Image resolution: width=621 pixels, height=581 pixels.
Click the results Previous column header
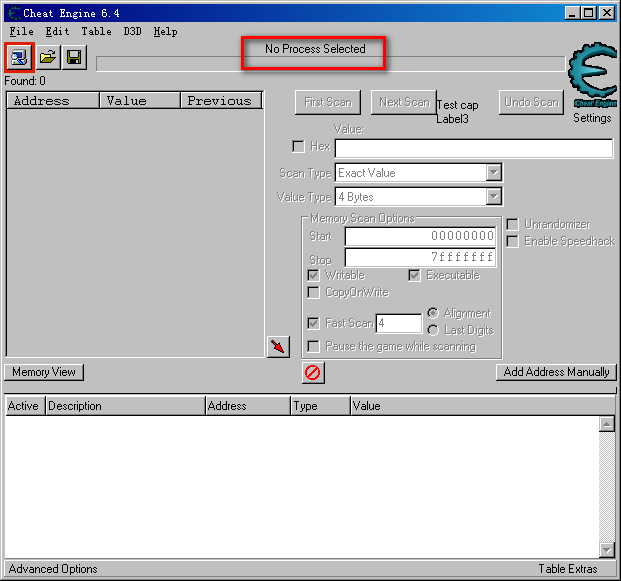[x=221, y=101]
